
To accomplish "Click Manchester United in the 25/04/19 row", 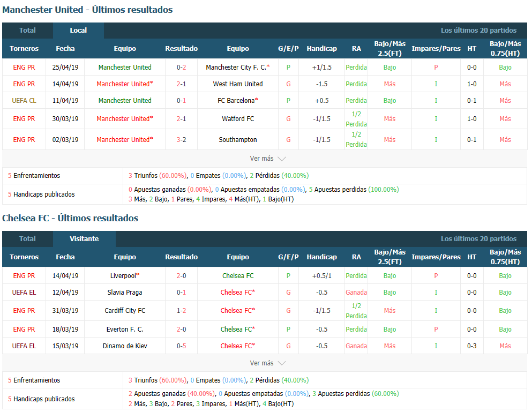I will coord(124,67).
